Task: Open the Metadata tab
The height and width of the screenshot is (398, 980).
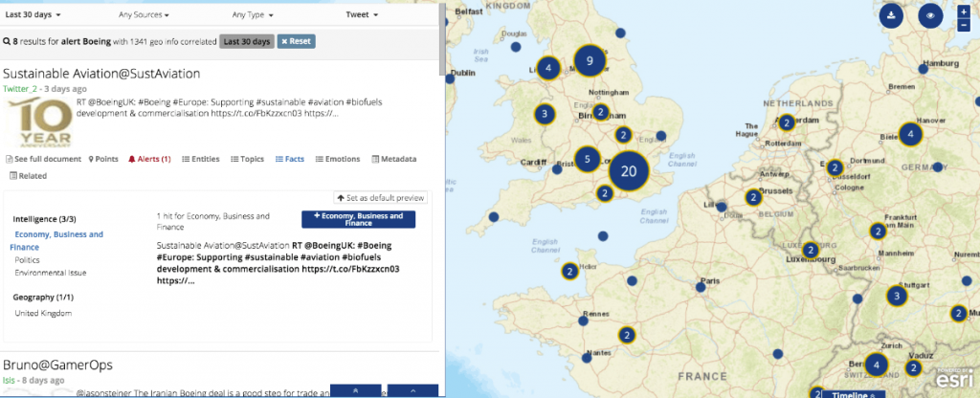Action: (394, 160)
